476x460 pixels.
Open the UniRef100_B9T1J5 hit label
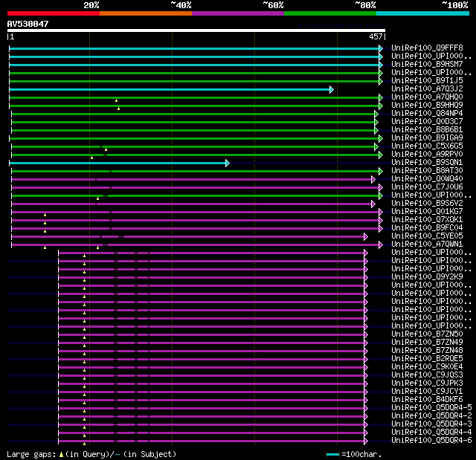point(427,81)
